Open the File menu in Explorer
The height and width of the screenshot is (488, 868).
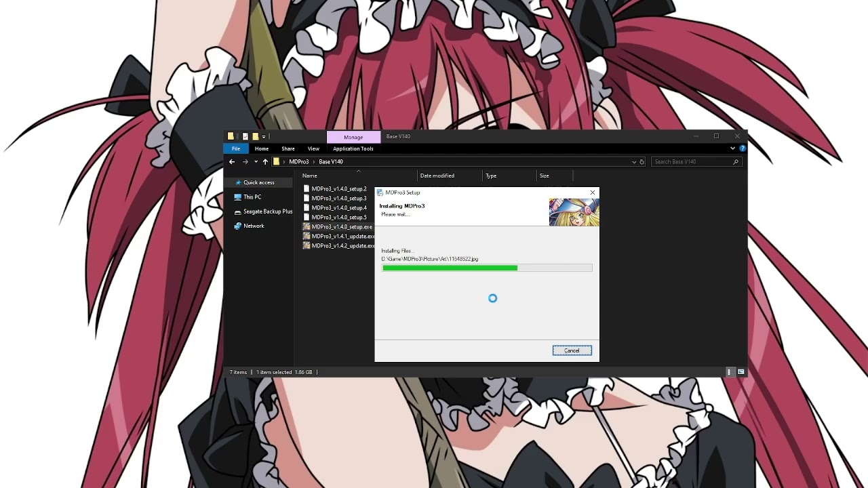[236, 148]
